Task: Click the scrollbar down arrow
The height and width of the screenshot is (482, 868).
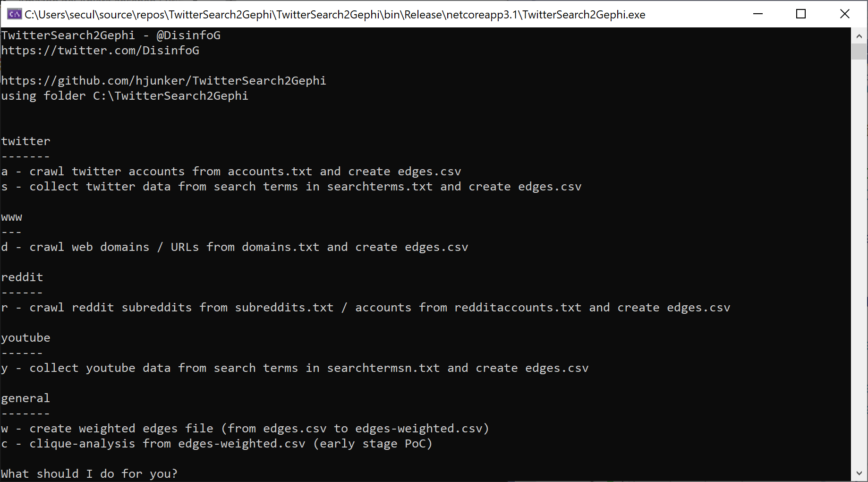Action: click(x=859, y=473)
